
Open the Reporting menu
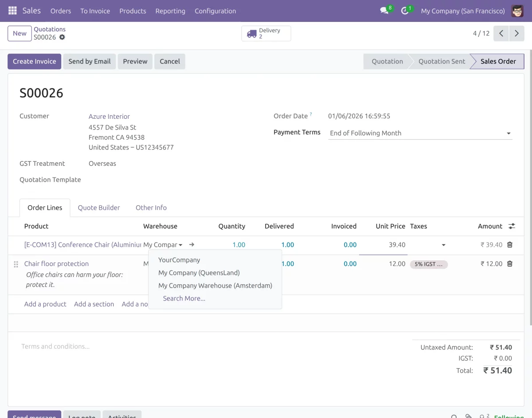(170, 11)
